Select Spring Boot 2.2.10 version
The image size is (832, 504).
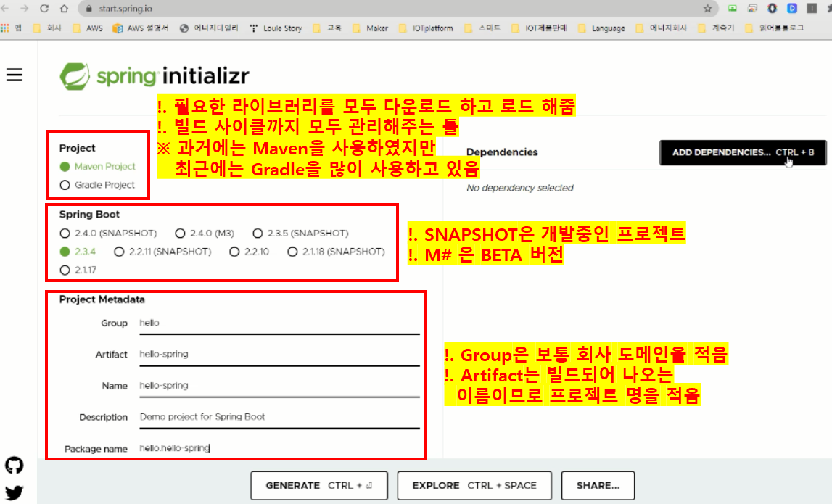(234, 252)
